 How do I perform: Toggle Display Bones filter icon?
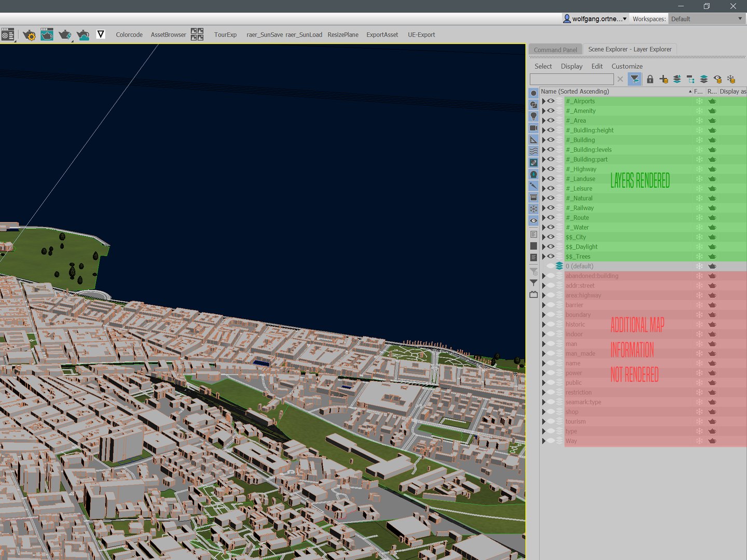533,186
